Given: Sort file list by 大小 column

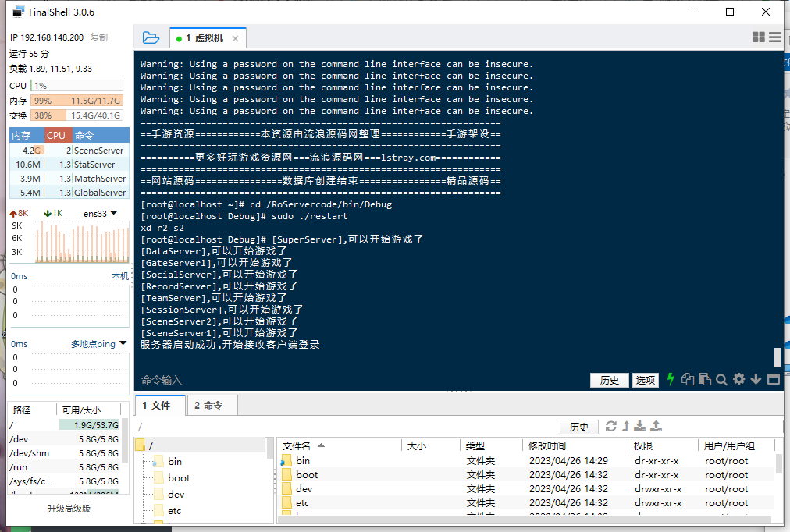Looking at the screenshot, I should click(x=430, y=445).
